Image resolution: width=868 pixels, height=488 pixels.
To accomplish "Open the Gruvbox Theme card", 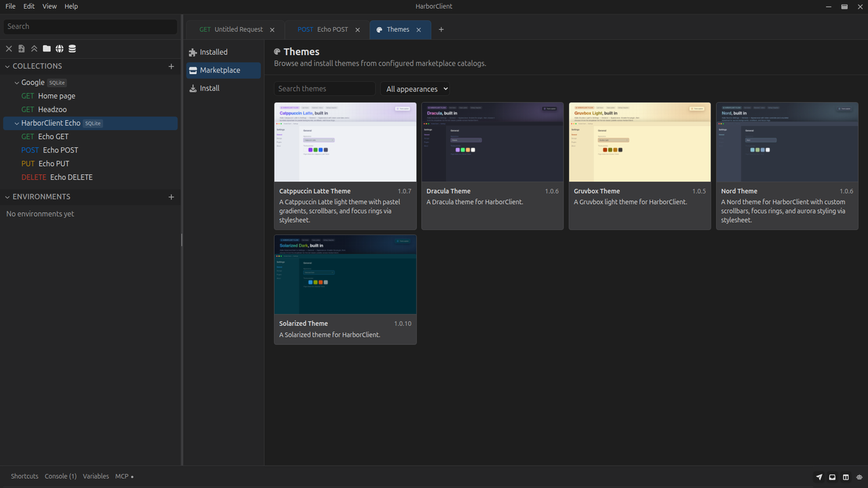I will 639,166.
